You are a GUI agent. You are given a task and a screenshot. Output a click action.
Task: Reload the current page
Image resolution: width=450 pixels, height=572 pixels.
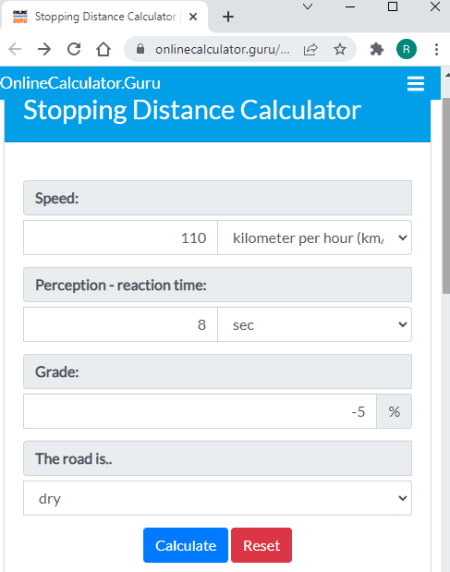click(74, 49)
